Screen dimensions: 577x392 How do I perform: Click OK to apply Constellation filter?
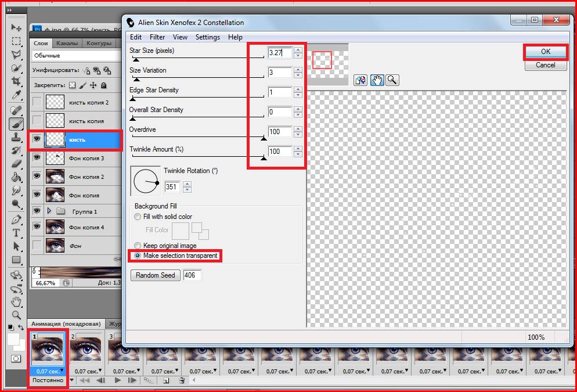point(545,52)
